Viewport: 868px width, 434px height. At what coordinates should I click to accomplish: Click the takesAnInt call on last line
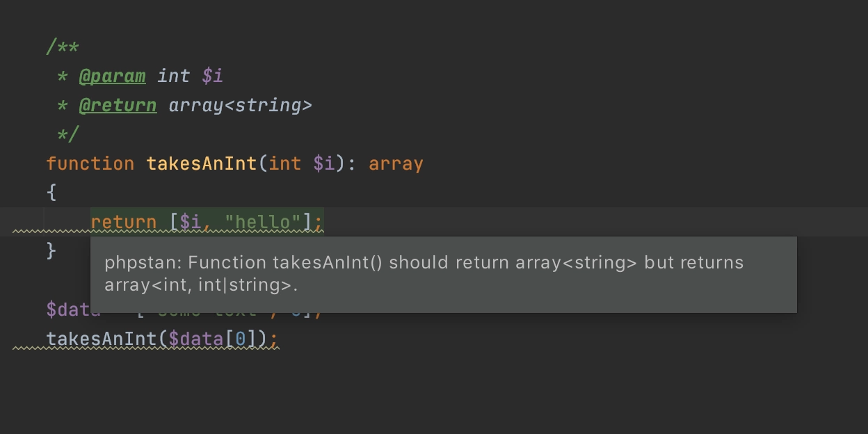tap(102, 339)
